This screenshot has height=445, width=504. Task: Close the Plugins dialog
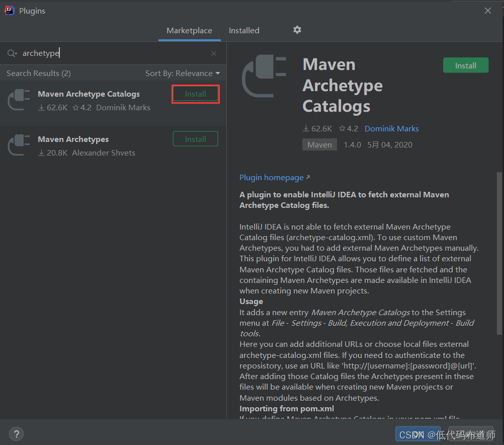click(487, 11)
